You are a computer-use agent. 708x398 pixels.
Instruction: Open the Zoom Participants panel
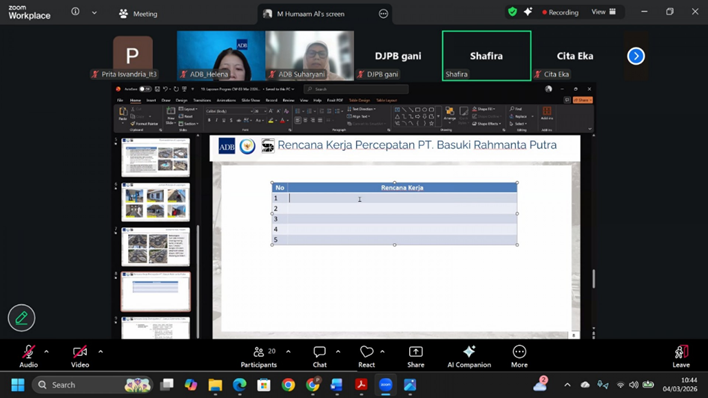point(259,356)
